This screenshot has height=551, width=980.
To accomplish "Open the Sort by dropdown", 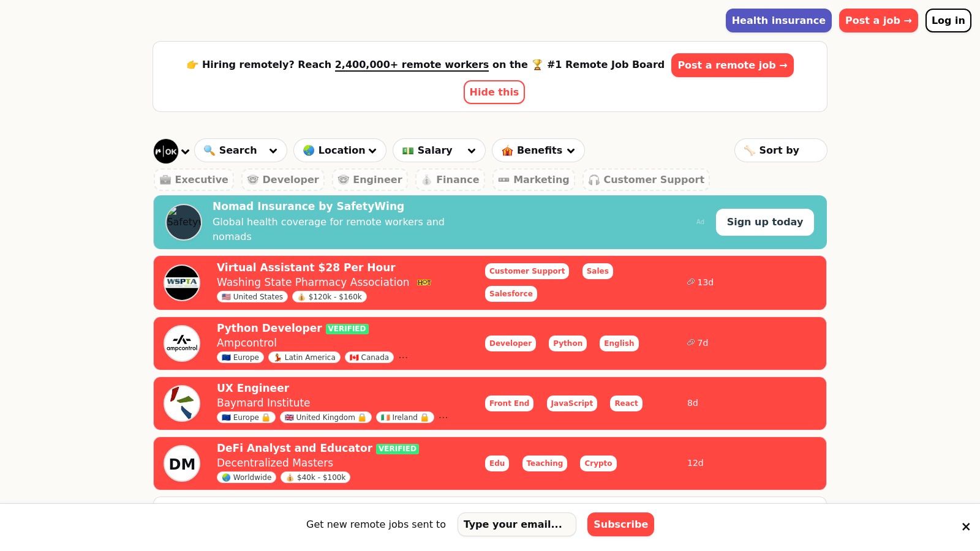I will tap(780, 151).
